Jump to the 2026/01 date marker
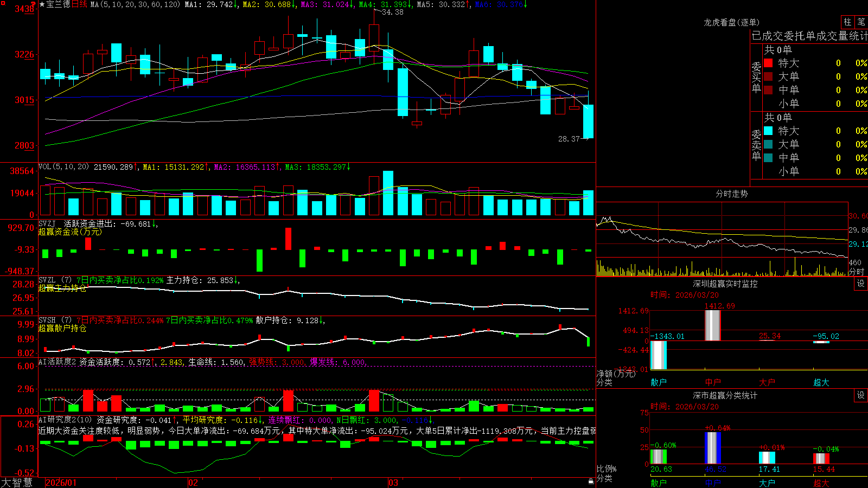The image size is (868, 488). 61,483
